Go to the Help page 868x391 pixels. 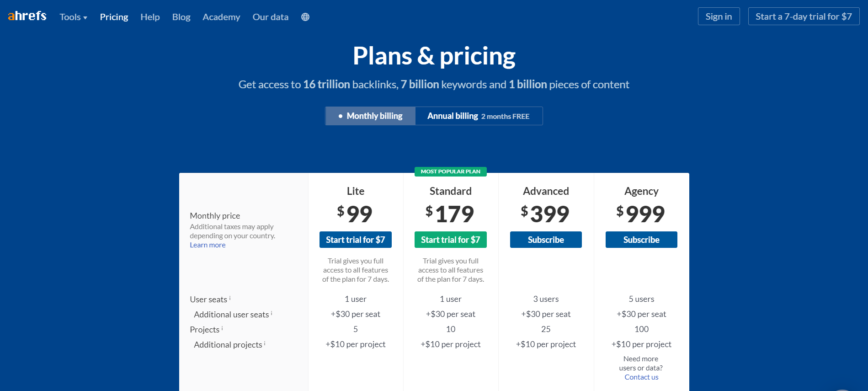click(150, 17)
